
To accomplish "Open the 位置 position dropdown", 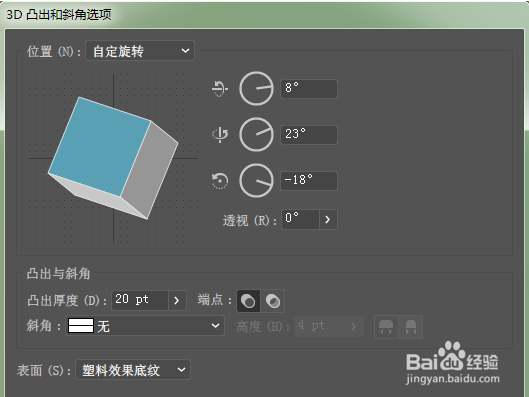I will (140, 51).
